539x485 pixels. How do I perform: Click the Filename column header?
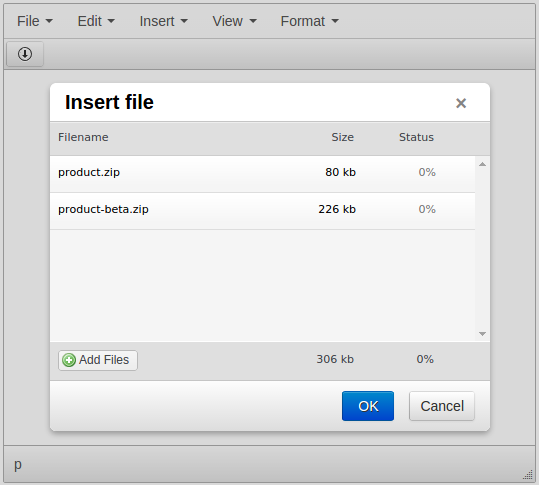(x=83, y=137)
